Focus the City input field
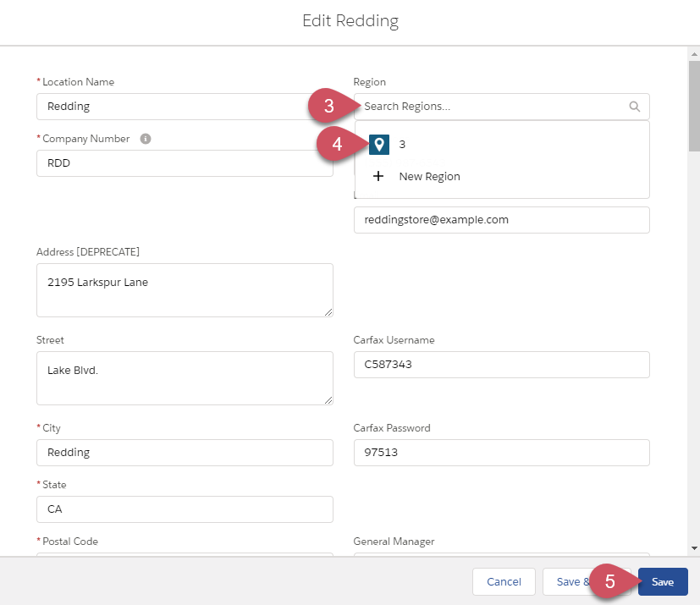 tap(185, 453)
